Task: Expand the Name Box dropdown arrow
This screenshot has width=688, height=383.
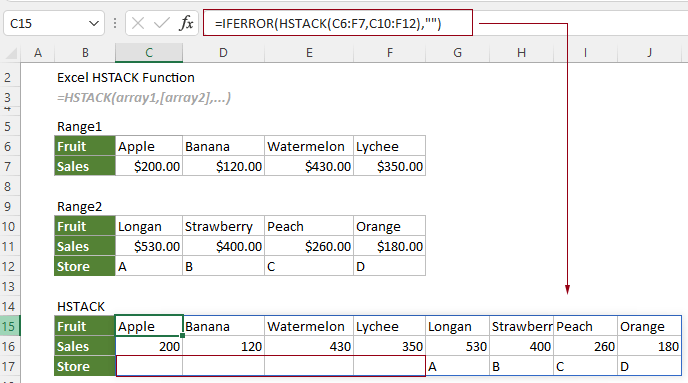Action: (x=93, y=23)
